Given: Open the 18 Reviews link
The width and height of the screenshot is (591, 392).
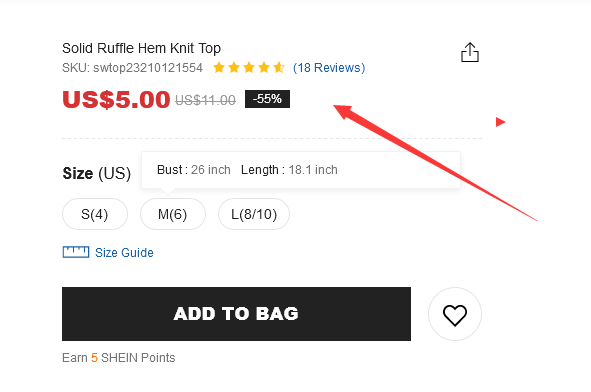Looking at the screenshot, I should click(x=329, y=68).
